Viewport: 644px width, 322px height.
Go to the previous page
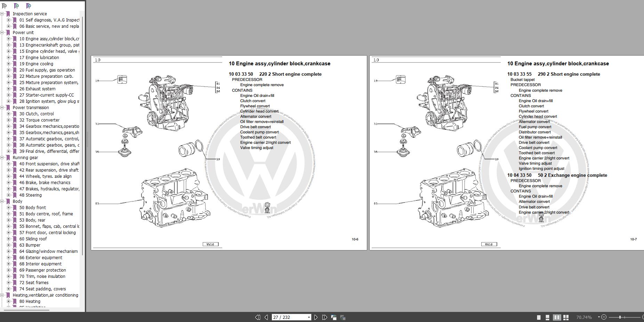[266, 317]
